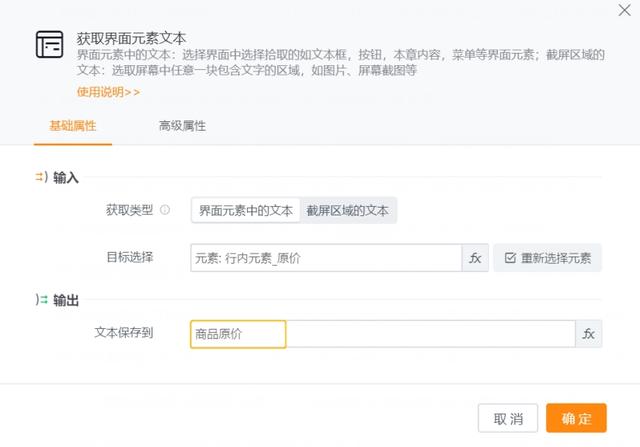640x447 pixels.
Task: Select the 截屏区域的文本 option
Action: (347, 211)
